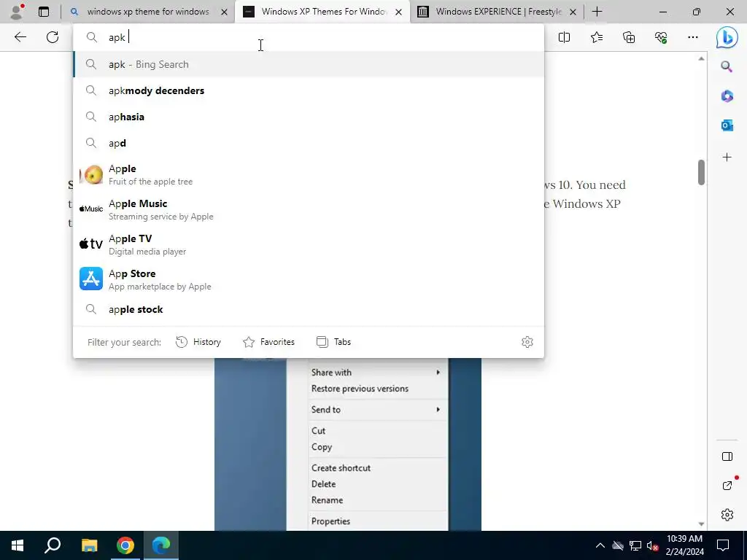Image resolution: width=747 pixels, height=560 pixels.
Task: Show hidden tray icons chevron
Action: [600, 545]
